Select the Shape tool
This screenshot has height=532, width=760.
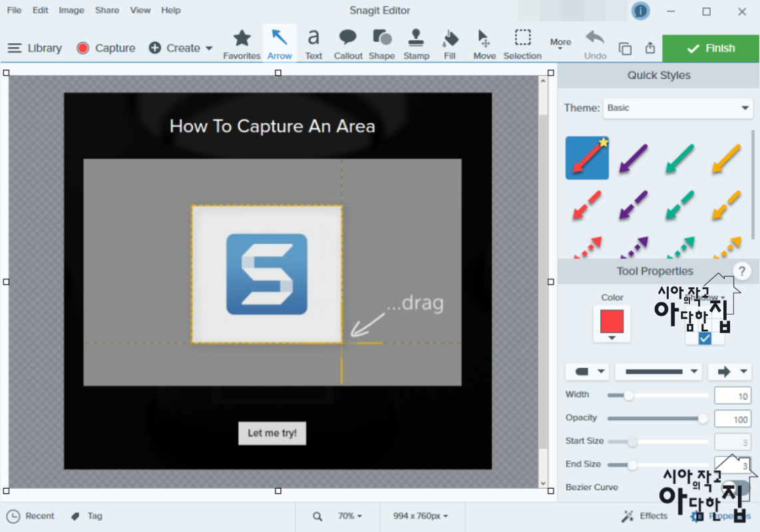(382, 45)
